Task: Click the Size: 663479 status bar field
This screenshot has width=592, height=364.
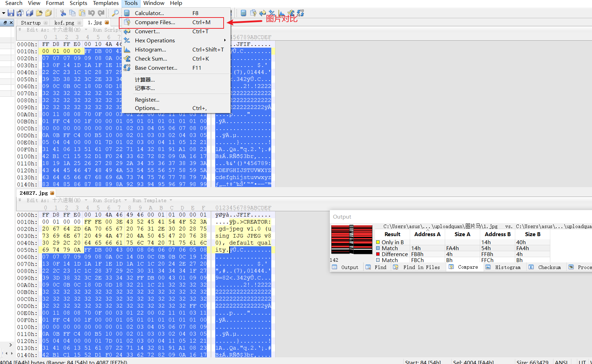Action: [532, 362]
